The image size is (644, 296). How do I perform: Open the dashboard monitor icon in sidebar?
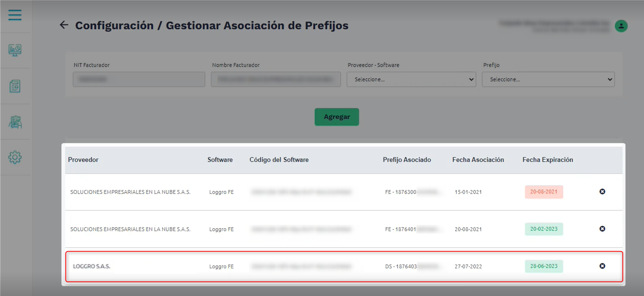(x=15, y=50)
